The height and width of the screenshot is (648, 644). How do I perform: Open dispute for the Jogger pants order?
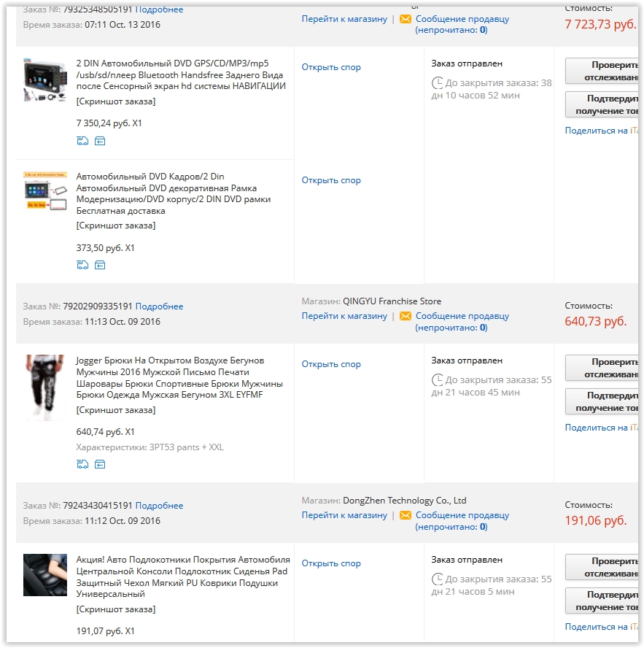(331, 364)
